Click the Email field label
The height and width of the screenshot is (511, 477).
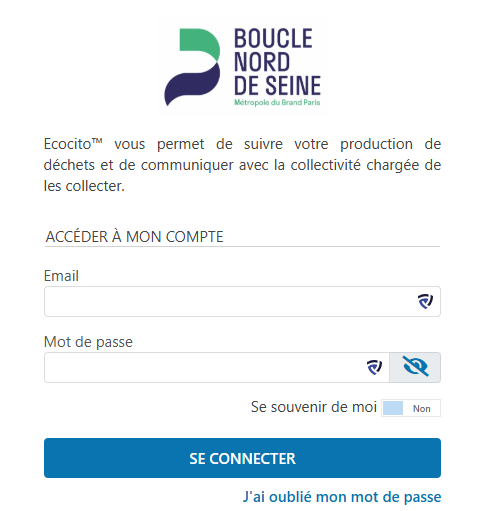(61, 276)
